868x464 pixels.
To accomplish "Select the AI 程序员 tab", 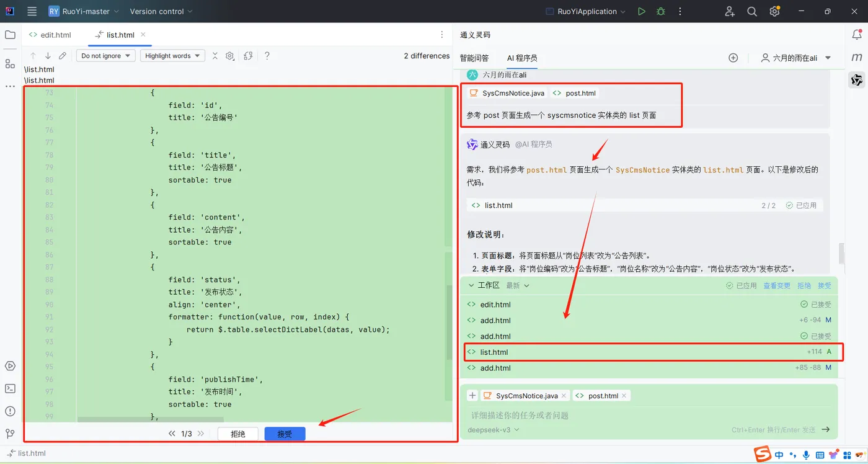I will 522,58.
